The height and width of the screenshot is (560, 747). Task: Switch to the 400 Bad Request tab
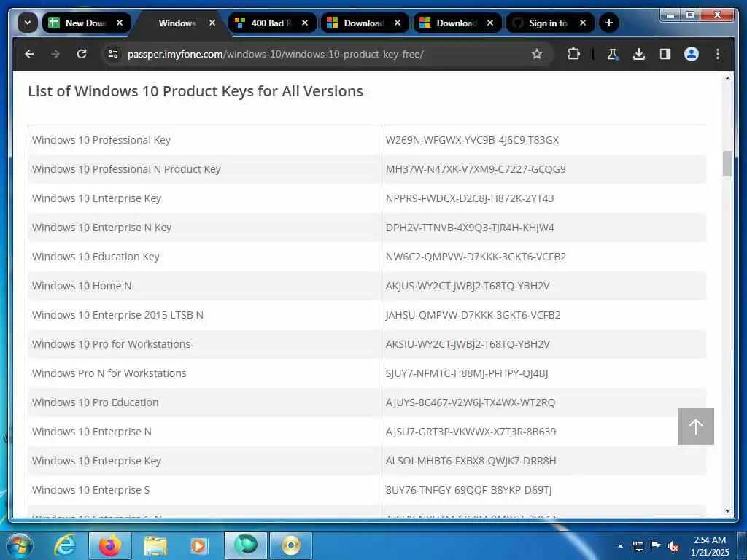[x=272, y=23]
